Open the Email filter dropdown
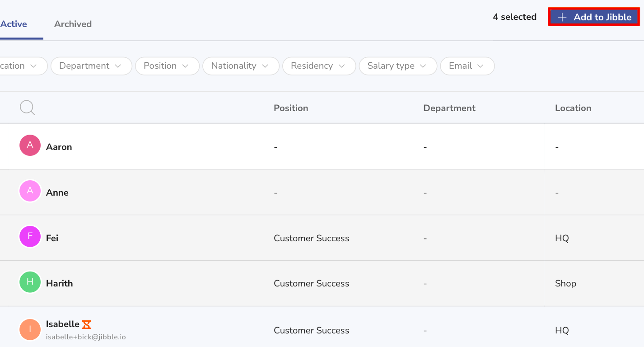 click(467, 66)
